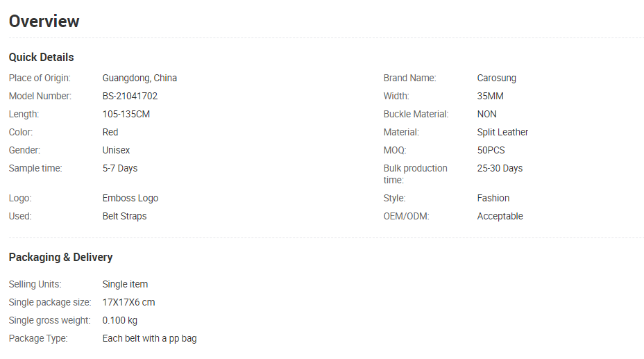The width and height of the screenshot is (644, 359).
Task: Click the Unisex gender value
Action: [116, 151]
